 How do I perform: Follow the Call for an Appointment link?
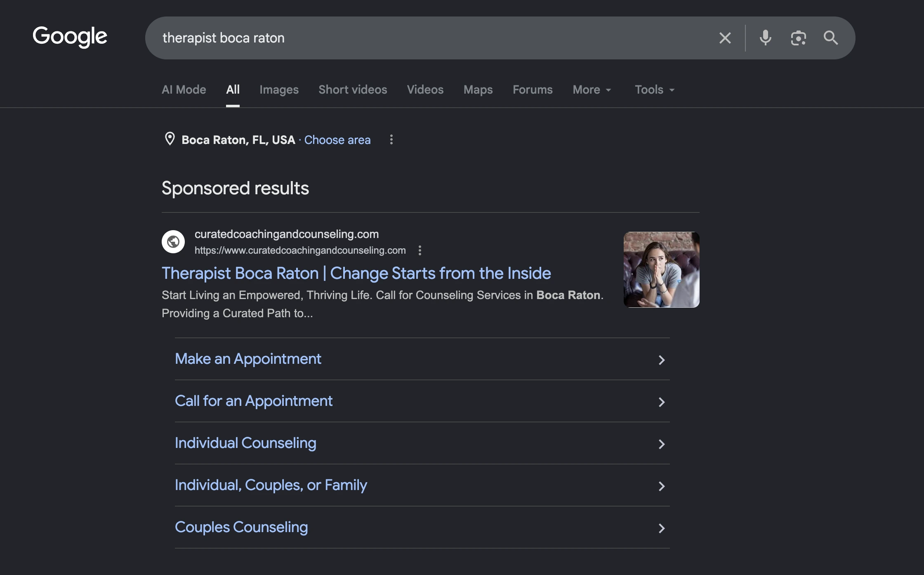click(x=254, y=401)
